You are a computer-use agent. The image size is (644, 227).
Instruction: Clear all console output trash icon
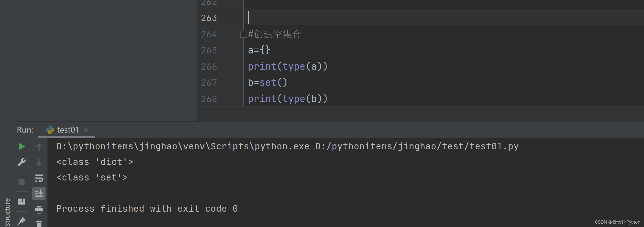39,223
